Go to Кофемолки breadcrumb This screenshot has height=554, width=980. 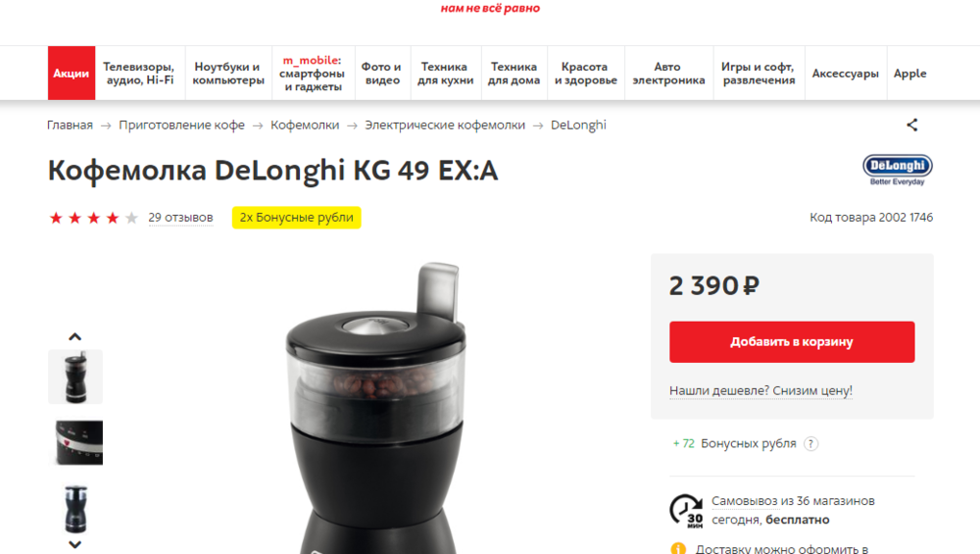point(305,126)
